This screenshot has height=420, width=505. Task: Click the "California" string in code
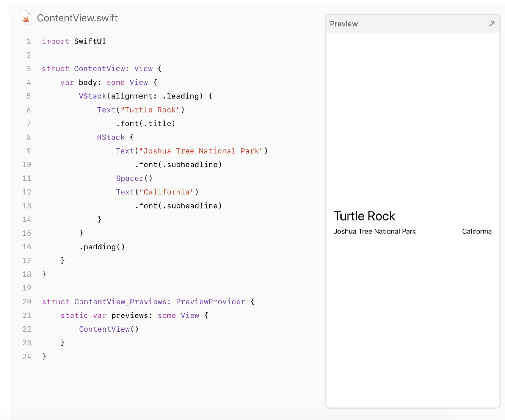point(167,192)
